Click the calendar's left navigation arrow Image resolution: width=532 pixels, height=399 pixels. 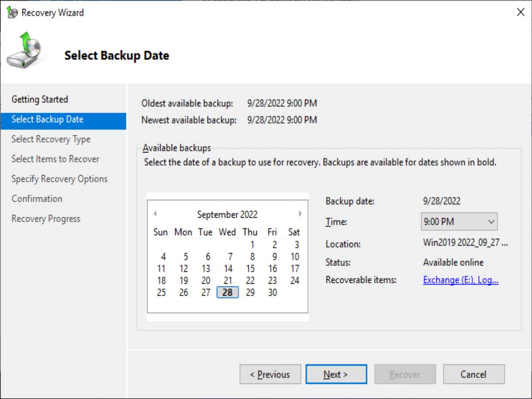[x=155, y=214]
